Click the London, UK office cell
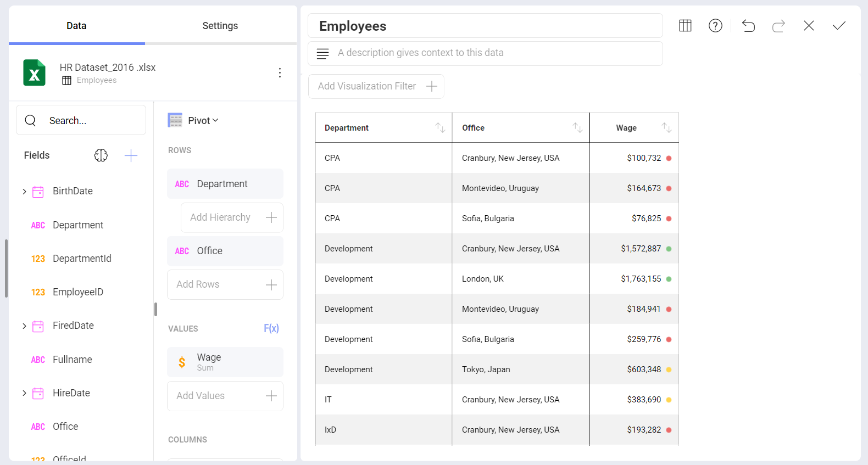Screen dimensions: 868x465 tap(520, 279)
